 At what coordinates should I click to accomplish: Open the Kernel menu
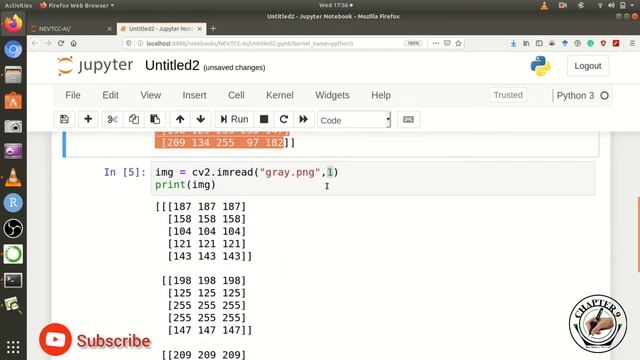point(280,95)
